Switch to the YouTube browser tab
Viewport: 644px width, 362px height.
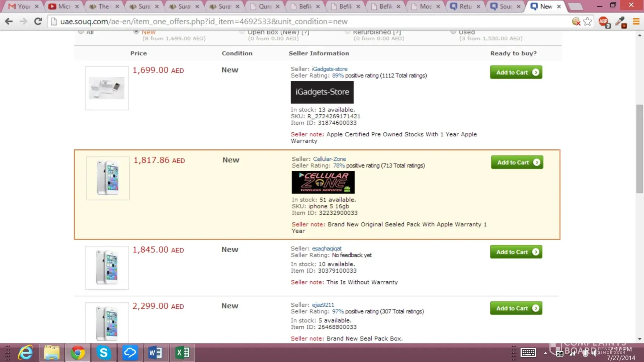point(63,7)
